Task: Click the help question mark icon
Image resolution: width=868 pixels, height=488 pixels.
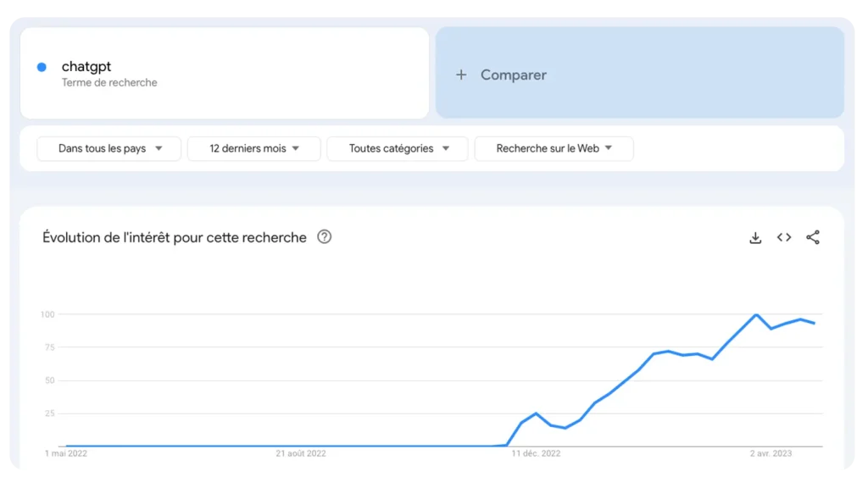Action: click(324, 237)
